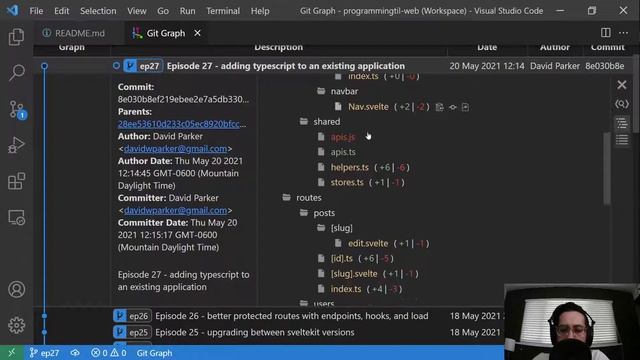The height and width of the screenshot is (360, 640).
Task: Click the code review icon in details panel
Action: point(622,104)
